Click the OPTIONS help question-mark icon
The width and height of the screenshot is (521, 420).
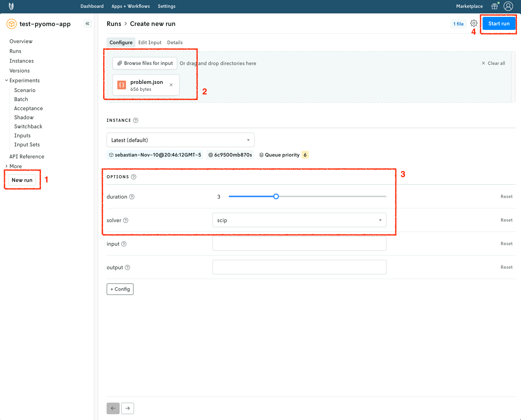pos(134,177)
